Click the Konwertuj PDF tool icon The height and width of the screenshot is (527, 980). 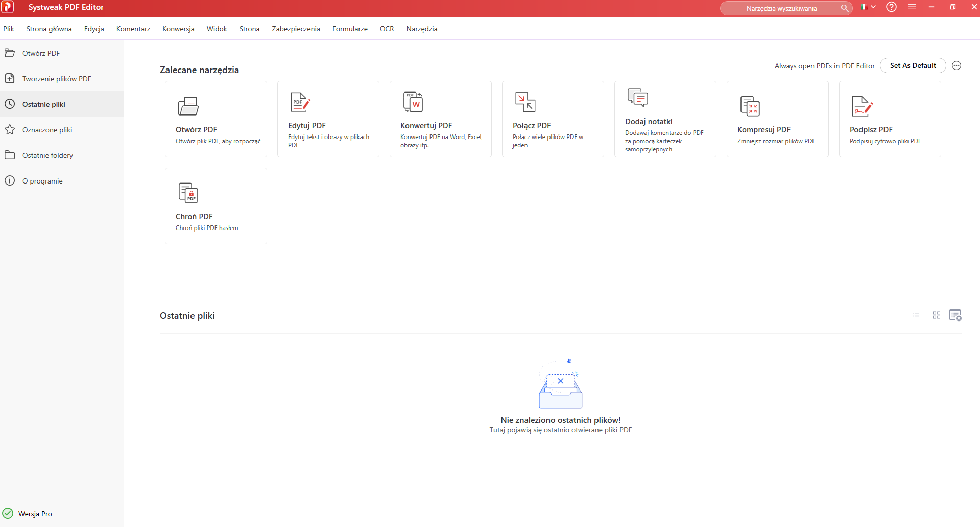point(413,102)
